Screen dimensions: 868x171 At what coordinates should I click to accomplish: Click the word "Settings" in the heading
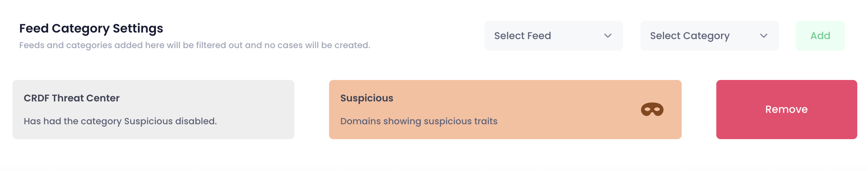[138, 28]
